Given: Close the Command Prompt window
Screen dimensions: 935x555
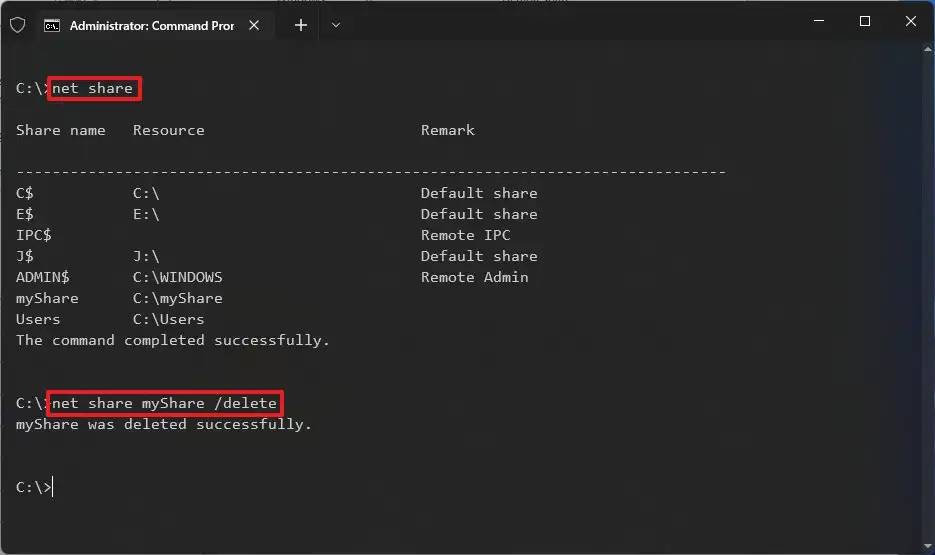Looking at the screenshot, I should [910, 21].
